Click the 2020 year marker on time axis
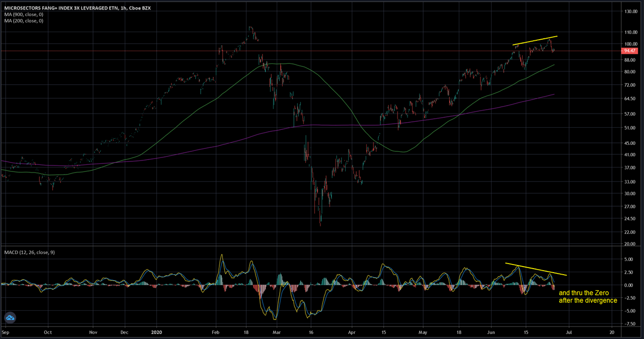Viewport: 644px width, 339px height. pyautogui.click(x=156, y=332)
